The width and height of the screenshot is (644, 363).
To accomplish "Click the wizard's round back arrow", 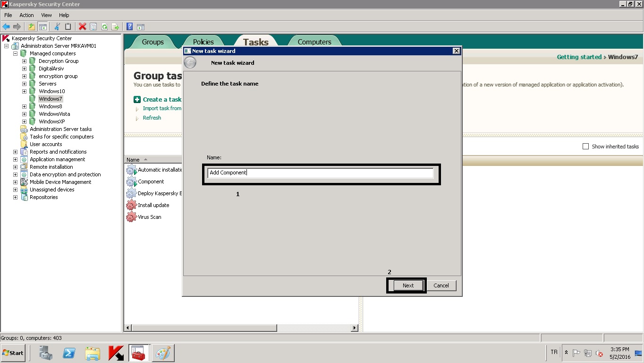I will [x=190, y=63].
